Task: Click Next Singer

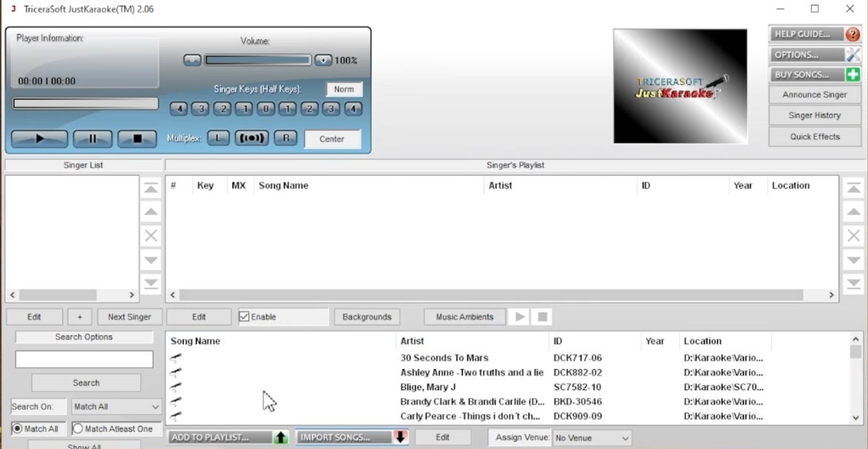Action: tap(129, 317)
